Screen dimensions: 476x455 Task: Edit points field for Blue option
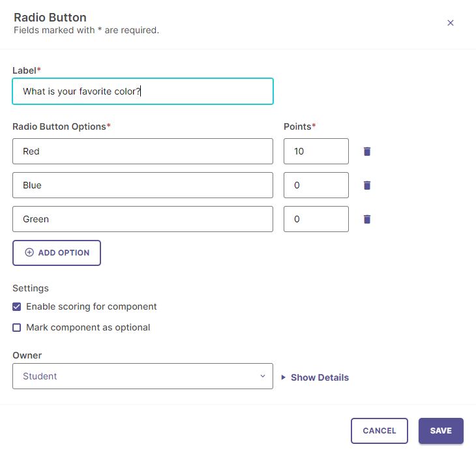pos(316,185)
